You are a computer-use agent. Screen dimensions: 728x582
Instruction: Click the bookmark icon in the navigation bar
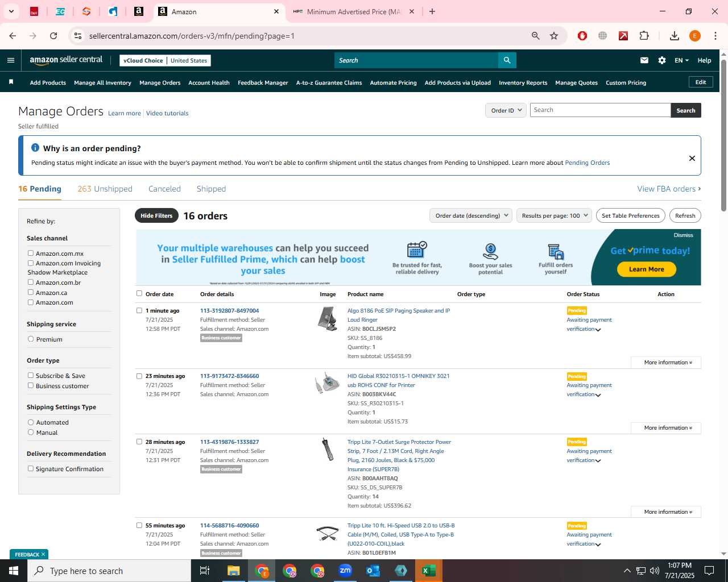pyautogui.click(x=11, y=82)
